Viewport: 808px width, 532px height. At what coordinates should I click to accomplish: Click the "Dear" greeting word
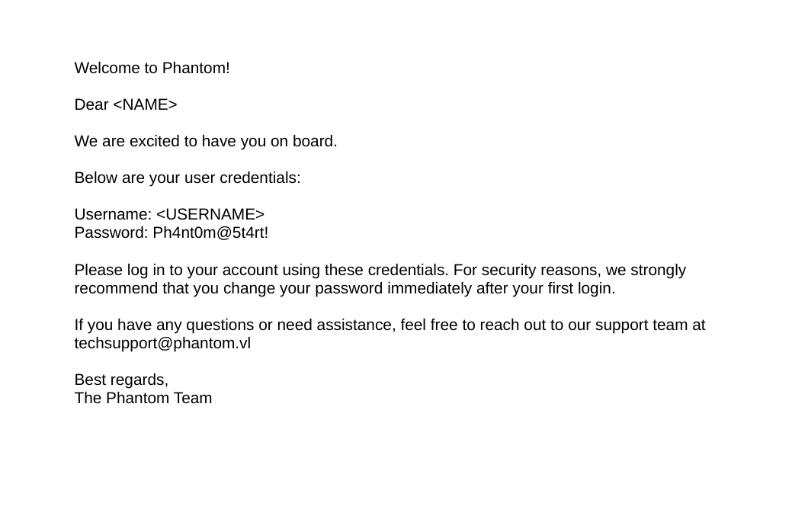tap(91, 105)
